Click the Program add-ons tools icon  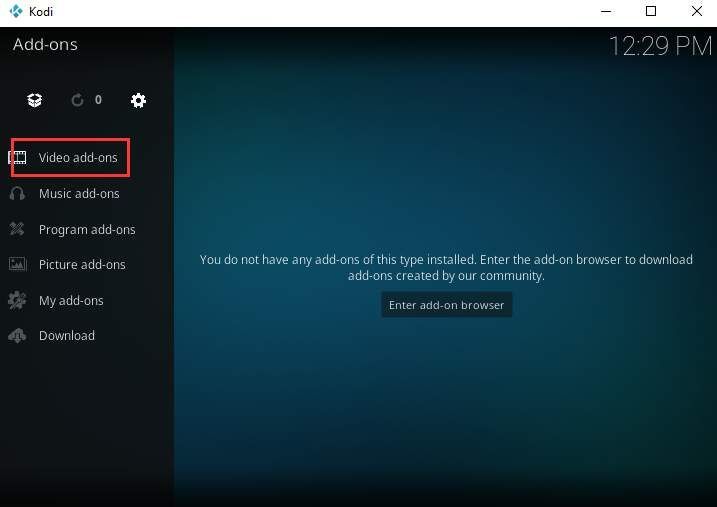[x=17, y=229]
